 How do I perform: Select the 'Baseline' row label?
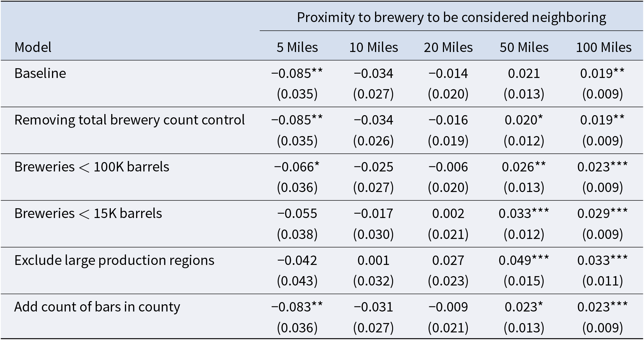[x=40, y=73]
